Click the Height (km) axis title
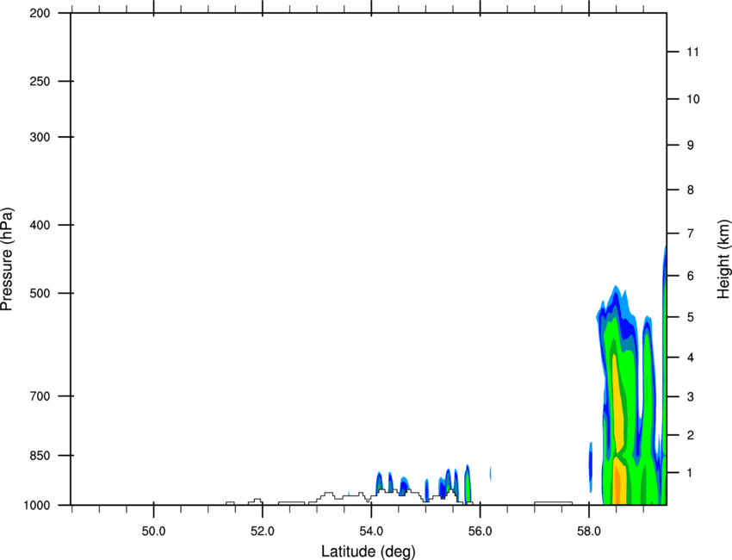The width and height of the screenshot is (732, 560). pyautogui.click(x=723, y=258)
